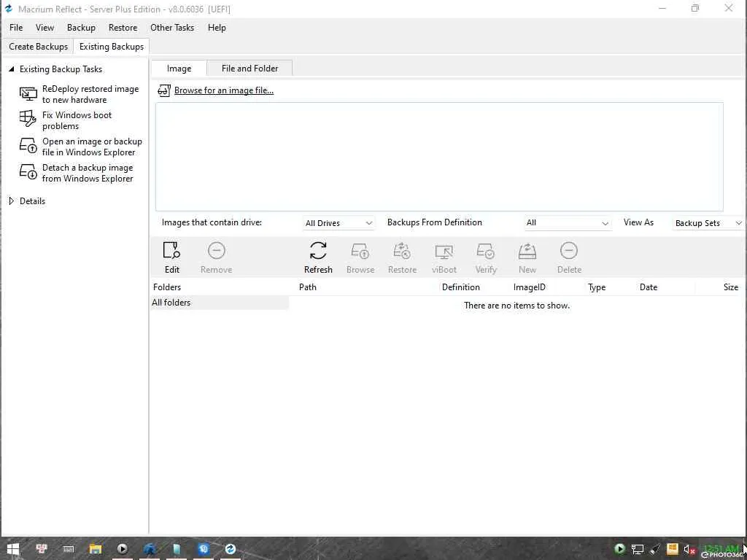Click the Folders column header

(167, 287)
